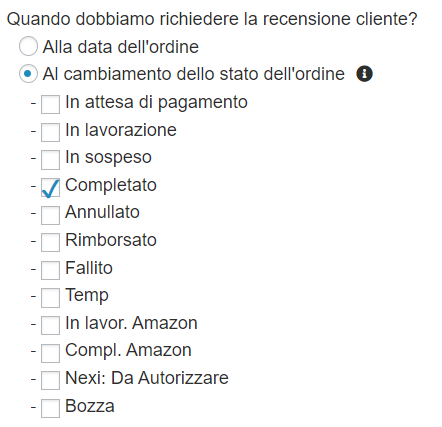Viewport: 442px width, 427px height.
Task: Click the "Rimborsato" label text
Action: [111, 240]
